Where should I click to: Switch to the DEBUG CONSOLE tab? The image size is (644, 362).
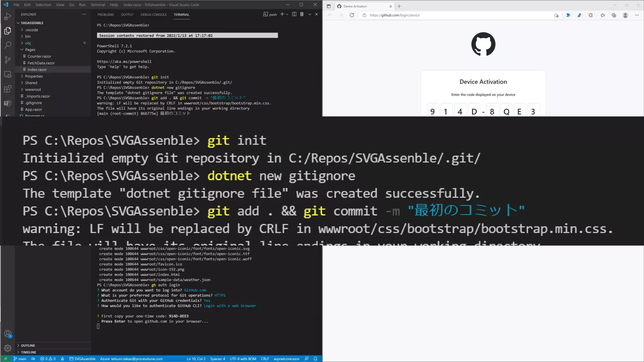[x=153, y=14]
